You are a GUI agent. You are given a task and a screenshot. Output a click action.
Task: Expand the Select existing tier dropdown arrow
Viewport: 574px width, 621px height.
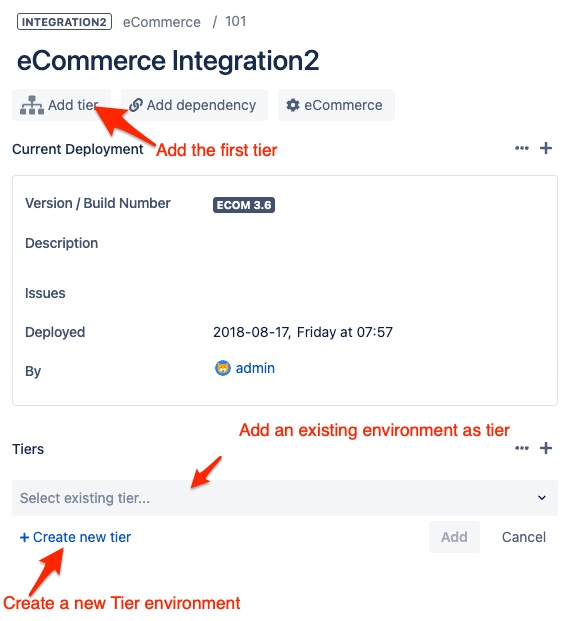click(542, 498)
